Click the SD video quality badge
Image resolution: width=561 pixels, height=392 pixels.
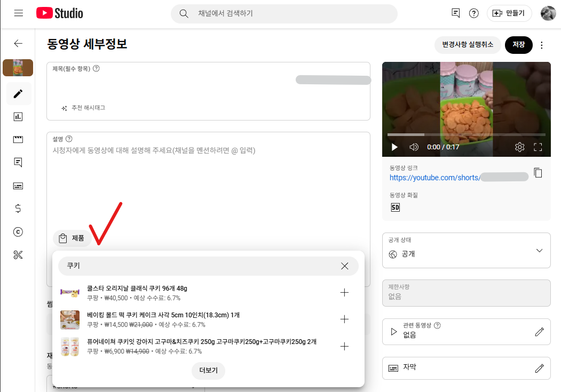coord(396,207)
